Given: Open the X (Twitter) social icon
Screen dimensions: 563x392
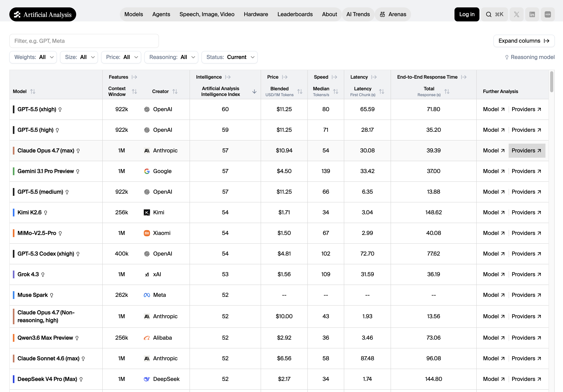Looking at the screenshot, I should [x=516, y=14].
